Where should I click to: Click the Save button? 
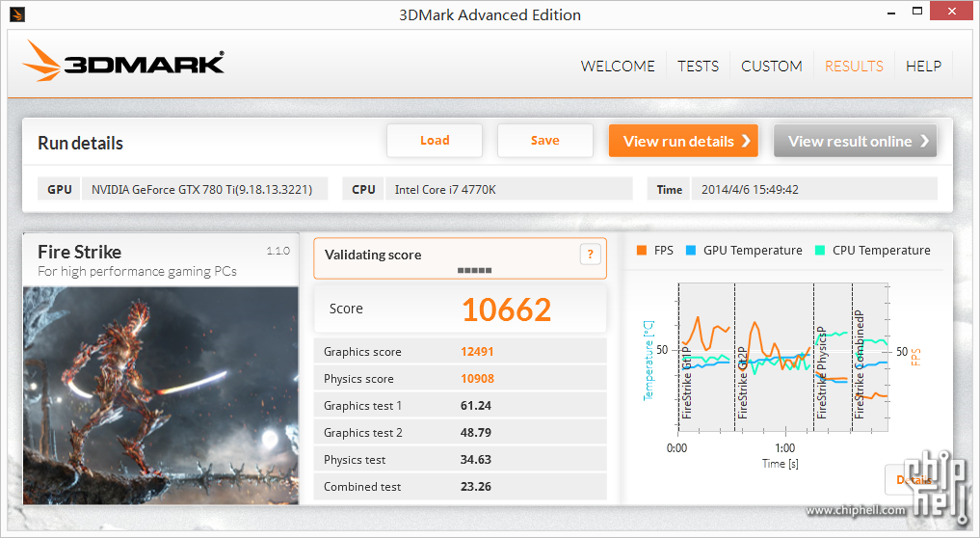pyautogui.click(x=545, y=140)
